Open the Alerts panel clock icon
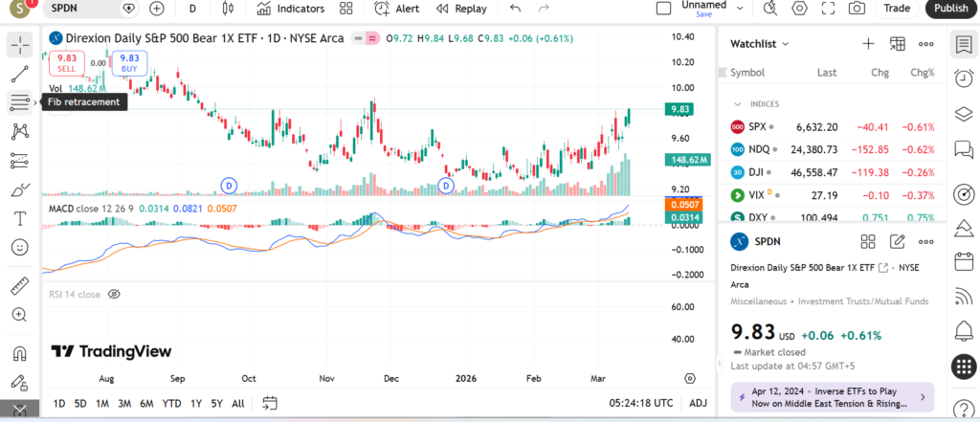Viewport: 980px width, 422px height. pyautogui.click(x=963, y=78)
